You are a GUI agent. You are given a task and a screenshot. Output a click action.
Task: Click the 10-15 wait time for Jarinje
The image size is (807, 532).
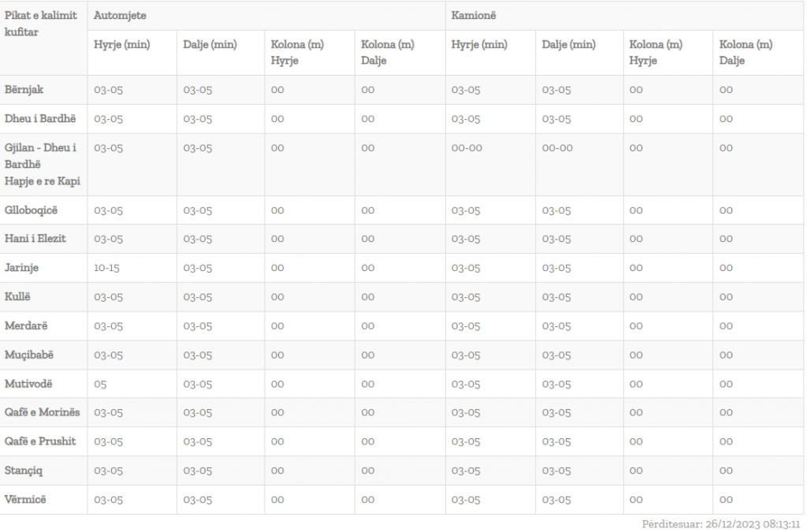106,268
